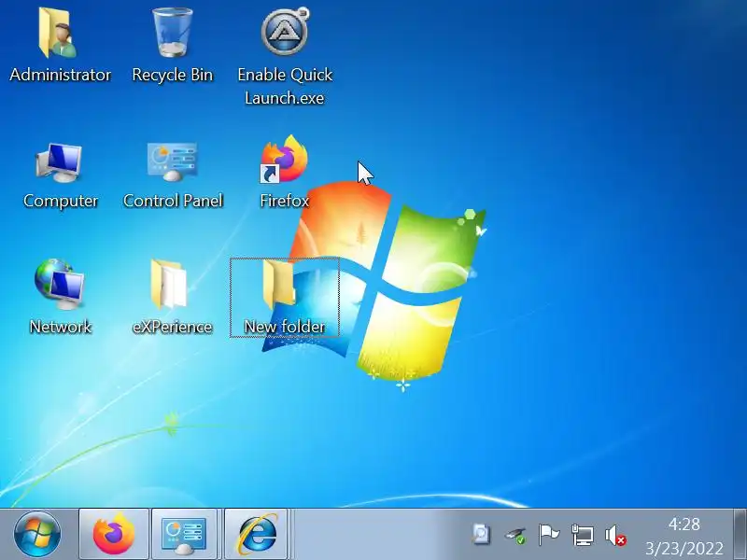Click the muted volume speaker icon
Viewport: 747px width, 560px height.
click(x=615, y=535)
